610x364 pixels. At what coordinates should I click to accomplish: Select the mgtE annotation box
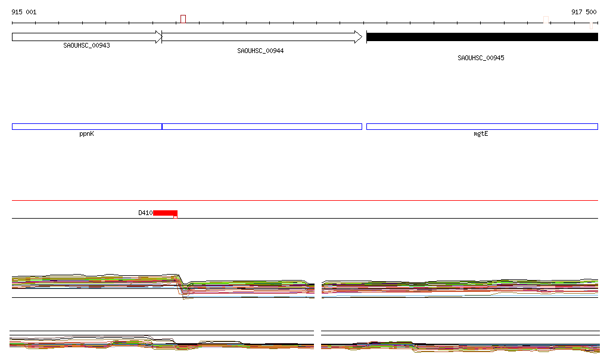coord(481,126)
